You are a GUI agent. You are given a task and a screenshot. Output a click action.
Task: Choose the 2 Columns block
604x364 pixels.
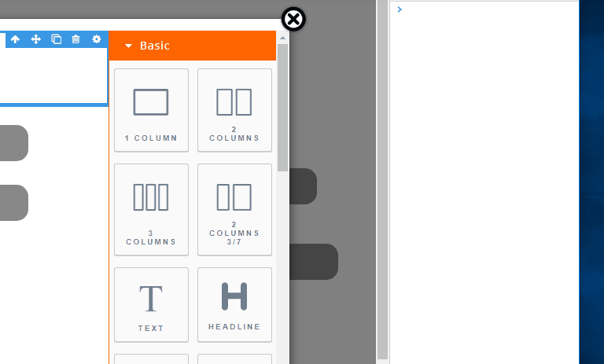pyautogui.click(x=234, y=110)
